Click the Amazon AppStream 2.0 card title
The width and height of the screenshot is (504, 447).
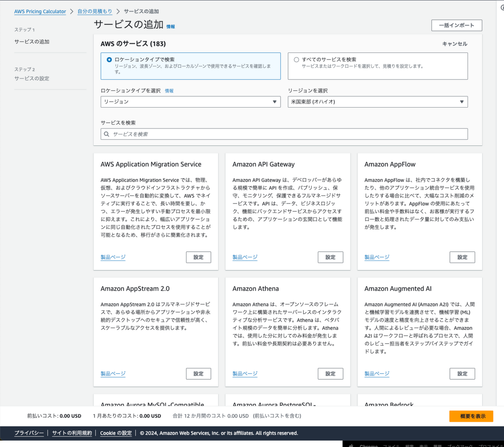point(135,289)
